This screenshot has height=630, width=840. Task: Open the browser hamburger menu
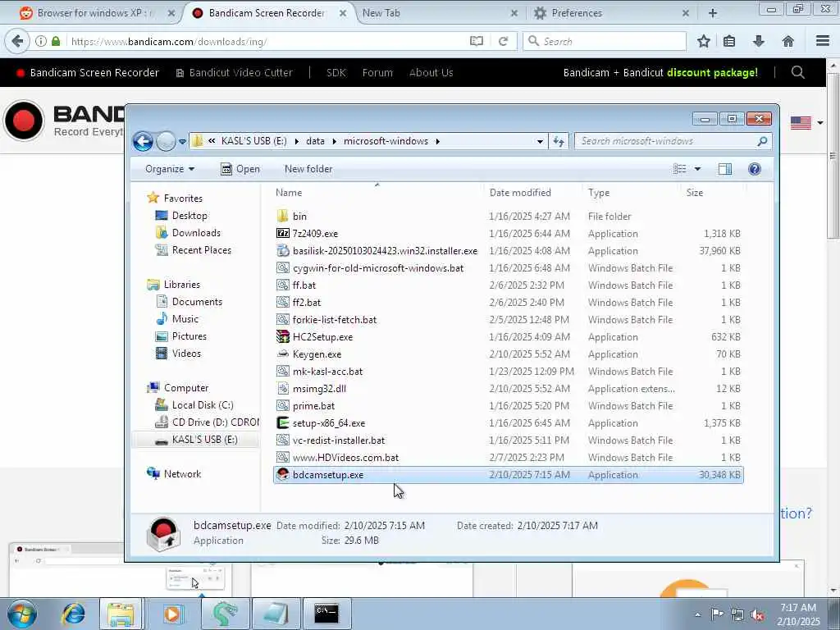tap(823, 41)
